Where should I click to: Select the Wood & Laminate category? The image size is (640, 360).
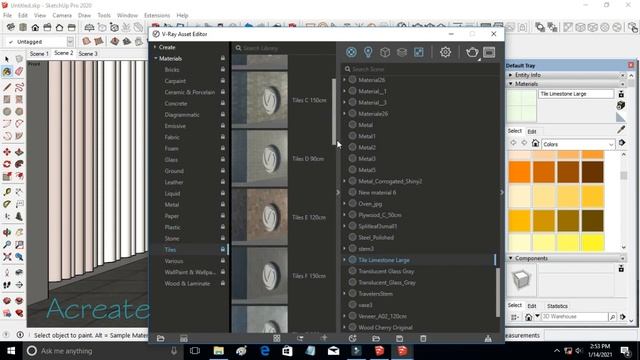pos(187,283)
